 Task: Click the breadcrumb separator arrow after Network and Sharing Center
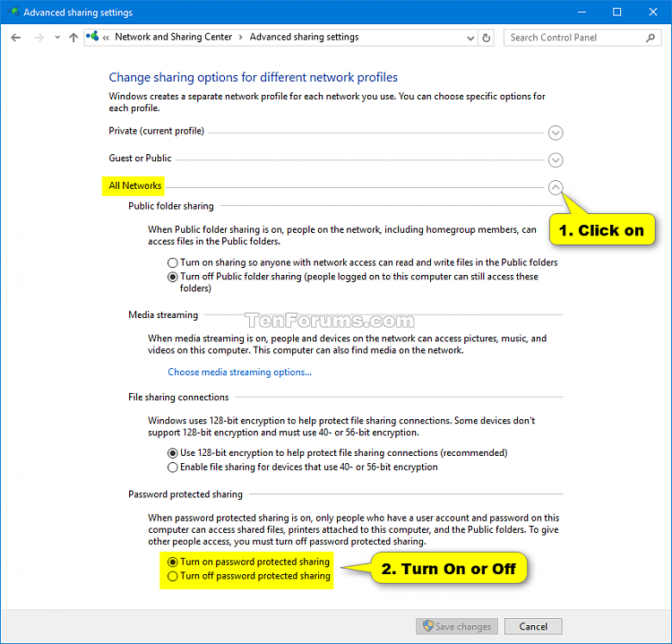241,38
